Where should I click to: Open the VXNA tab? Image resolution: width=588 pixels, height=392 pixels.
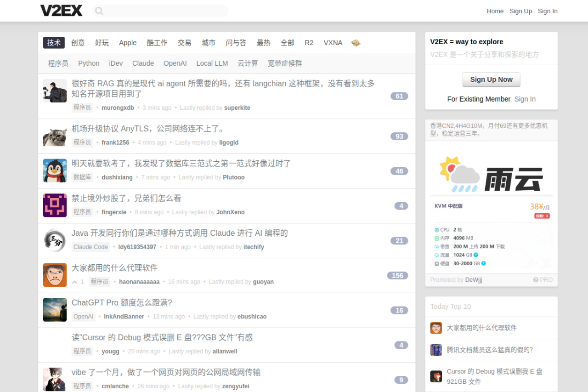click(x=333, y=43)
